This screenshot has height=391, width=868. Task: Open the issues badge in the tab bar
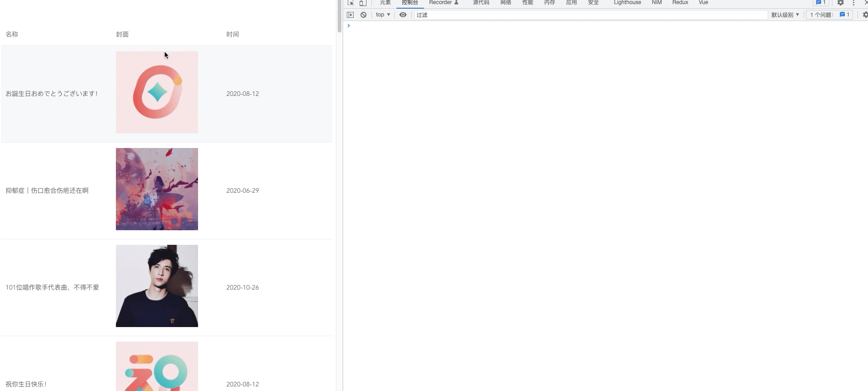(x=821, y=2)
